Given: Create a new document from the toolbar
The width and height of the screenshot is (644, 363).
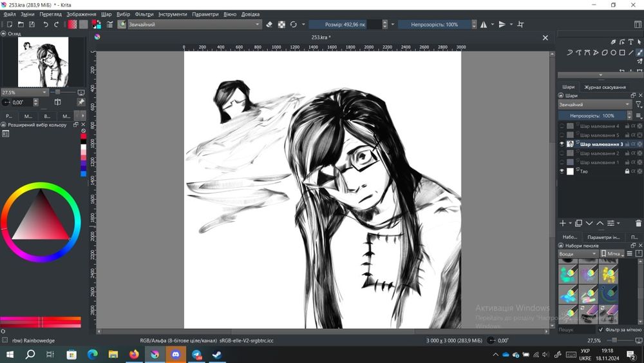Looking at the screenshot, I should (10, 25).
